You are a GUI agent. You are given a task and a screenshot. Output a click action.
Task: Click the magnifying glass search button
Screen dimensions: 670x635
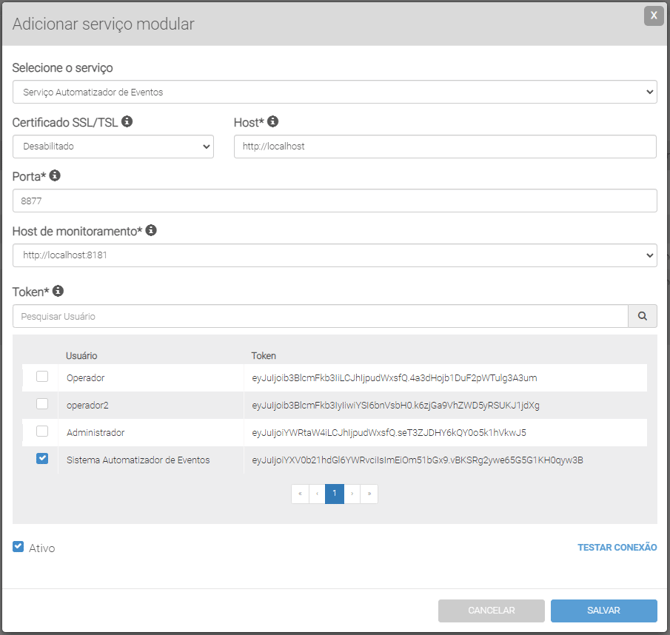click(642, 316)
